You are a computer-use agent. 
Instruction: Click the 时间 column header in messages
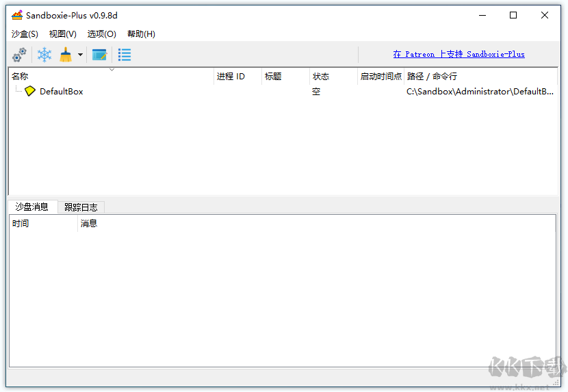coord(44,224)
